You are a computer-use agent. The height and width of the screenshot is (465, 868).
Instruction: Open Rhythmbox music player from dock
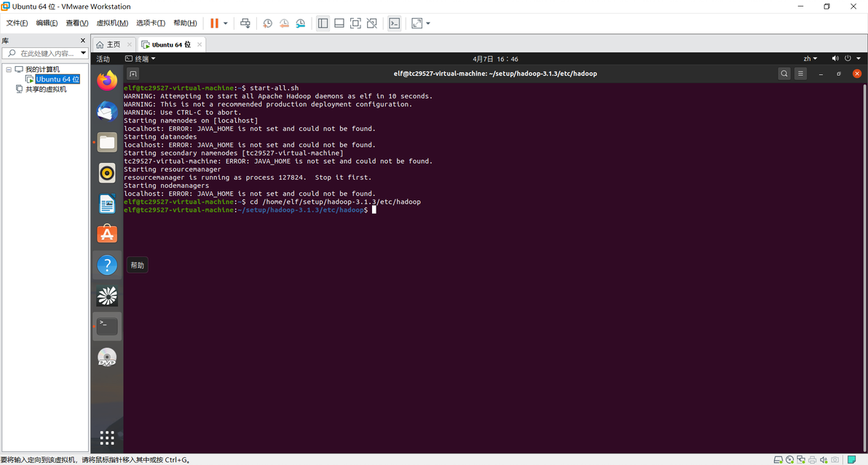pos(107,173)
